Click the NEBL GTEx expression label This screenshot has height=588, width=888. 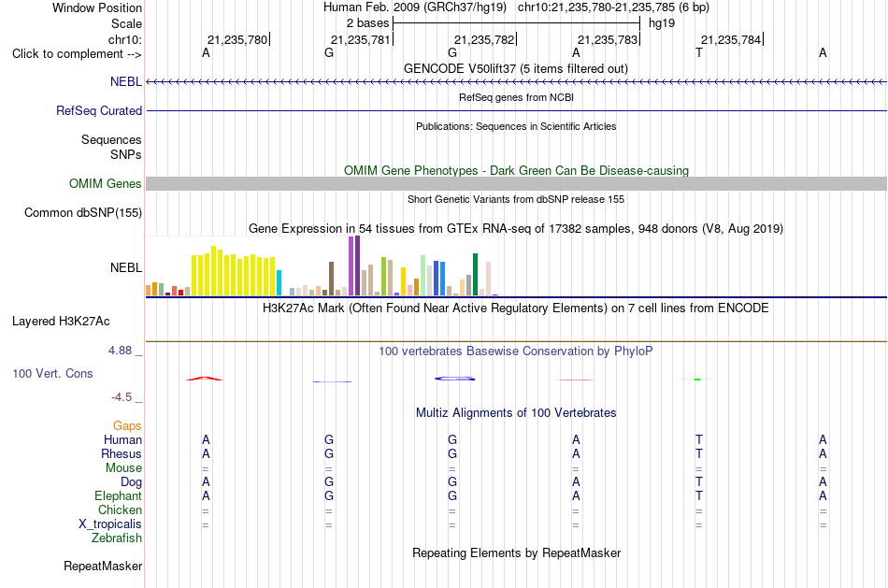coord(126,267)
